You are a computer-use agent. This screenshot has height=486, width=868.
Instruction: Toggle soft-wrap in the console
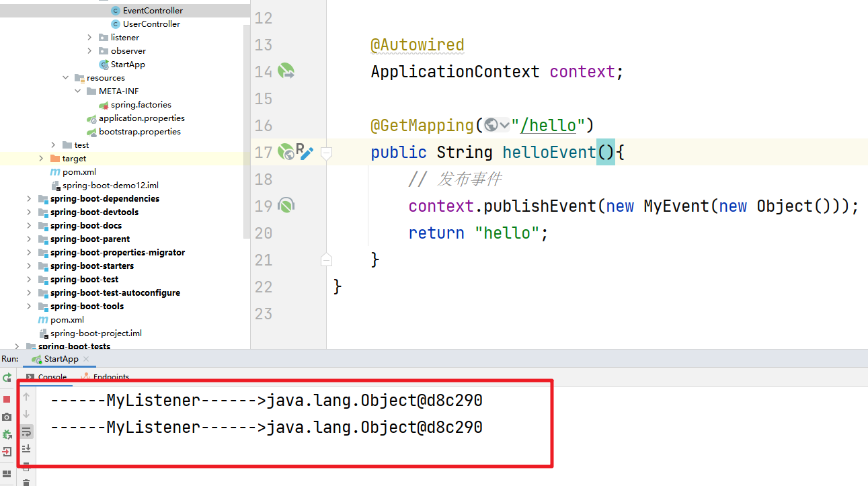(x=26, y=431)
